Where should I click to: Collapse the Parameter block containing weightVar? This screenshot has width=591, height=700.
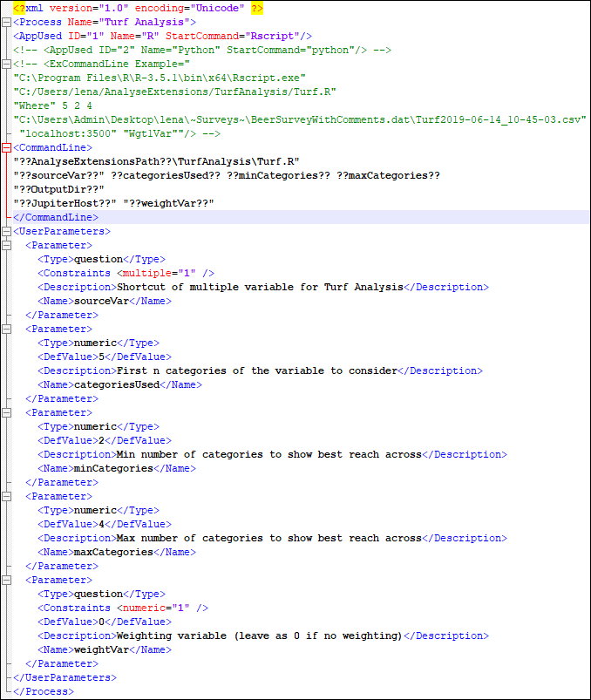6,580
